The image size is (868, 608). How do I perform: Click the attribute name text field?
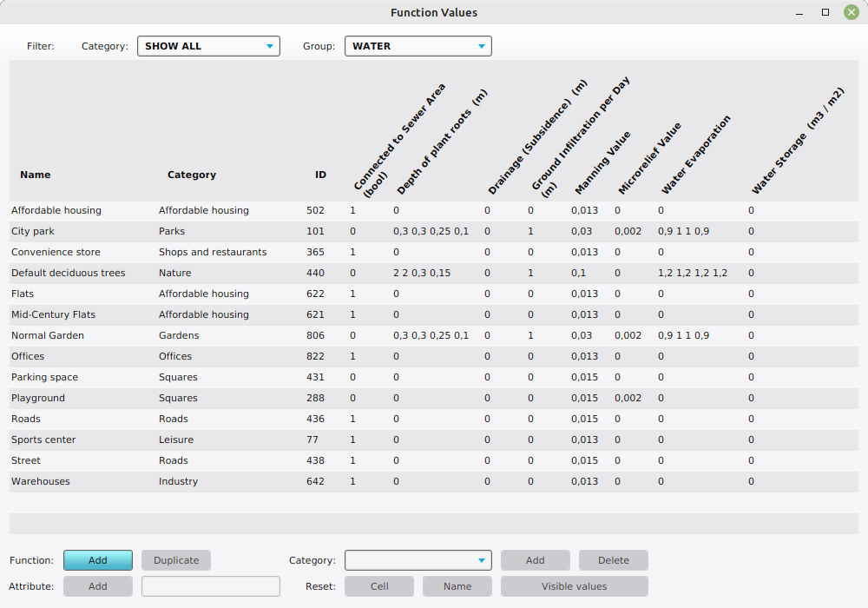[211, 586]
